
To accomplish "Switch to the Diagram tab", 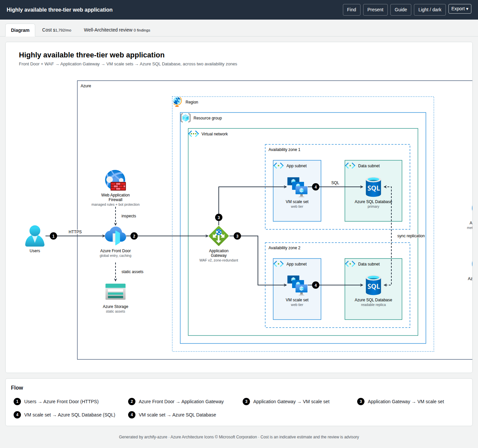I will [x=20, y=30].
